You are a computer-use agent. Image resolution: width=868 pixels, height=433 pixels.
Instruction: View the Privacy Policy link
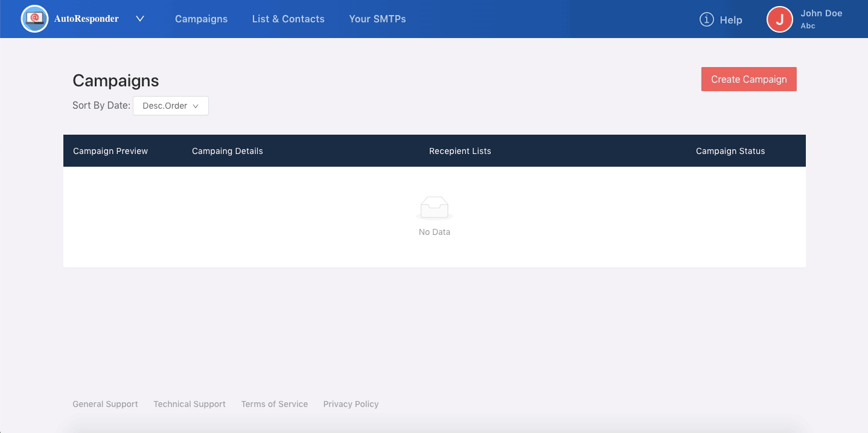tap(351, 404)
